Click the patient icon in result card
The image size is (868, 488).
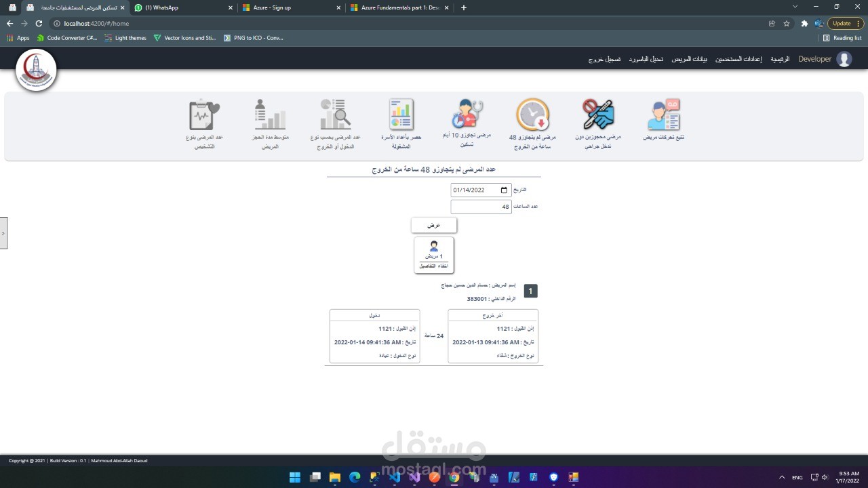pyautogui.click(x=434, y=246)
